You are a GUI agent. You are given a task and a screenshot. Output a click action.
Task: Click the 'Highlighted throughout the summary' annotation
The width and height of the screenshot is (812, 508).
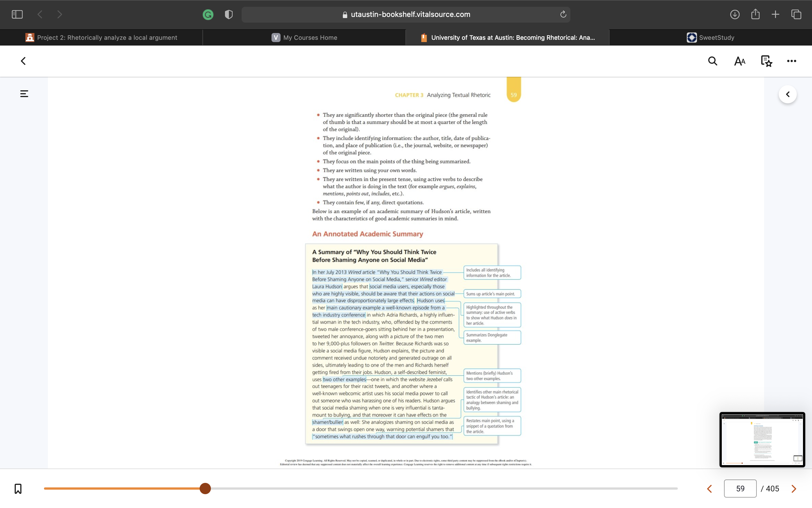pos(492,315)
